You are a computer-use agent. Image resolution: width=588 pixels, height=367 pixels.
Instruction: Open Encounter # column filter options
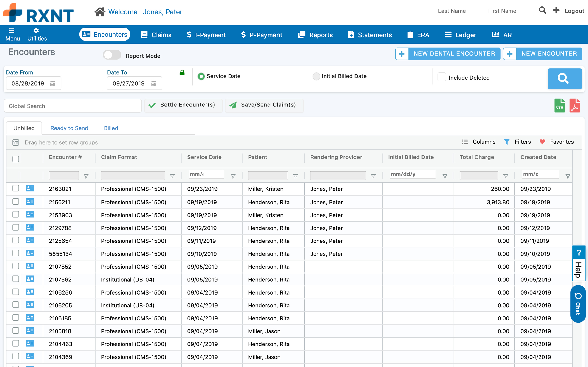tap(86, 176)
